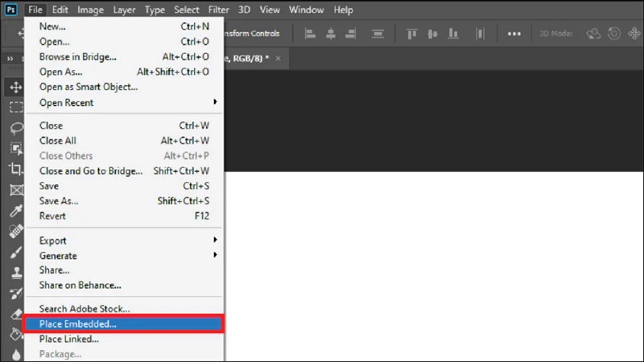Choose Open as Smart Object...
The width and height of the screenshot is (644, 362).
123,87
